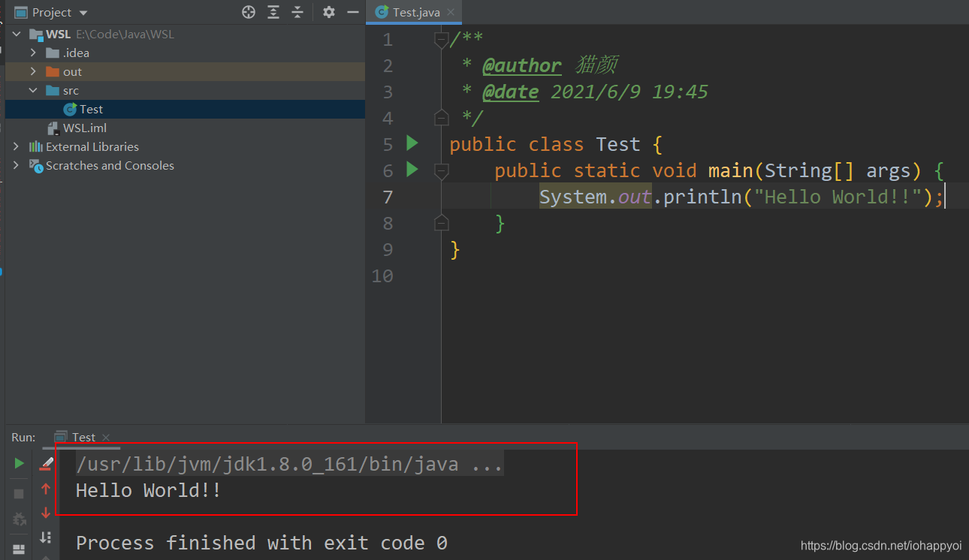Click the Scratches and Consoles clock icon
The image size is (969, 560).
click(36, 166)
